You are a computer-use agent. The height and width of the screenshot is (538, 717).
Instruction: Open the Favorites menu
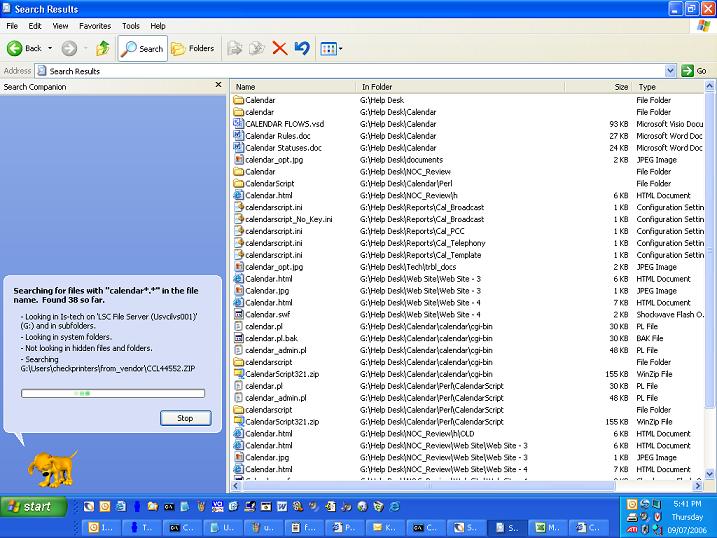click(x=95, y=26)
